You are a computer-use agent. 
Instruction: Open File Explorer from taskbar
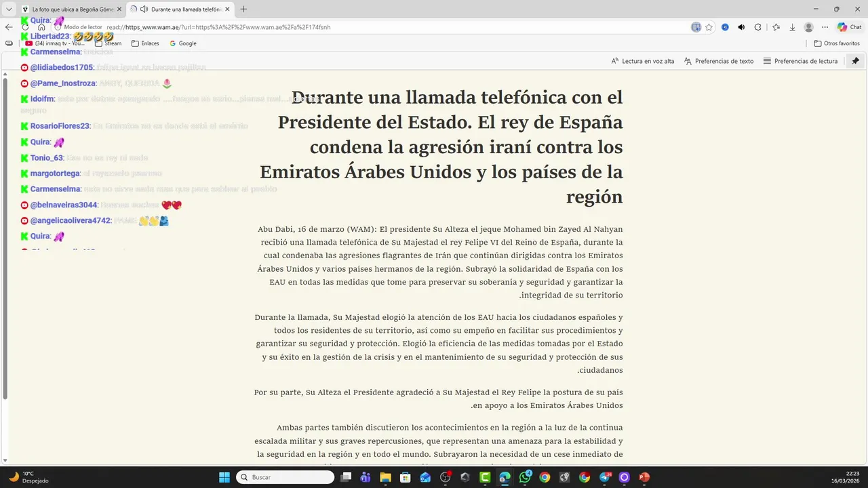(385, 477)
